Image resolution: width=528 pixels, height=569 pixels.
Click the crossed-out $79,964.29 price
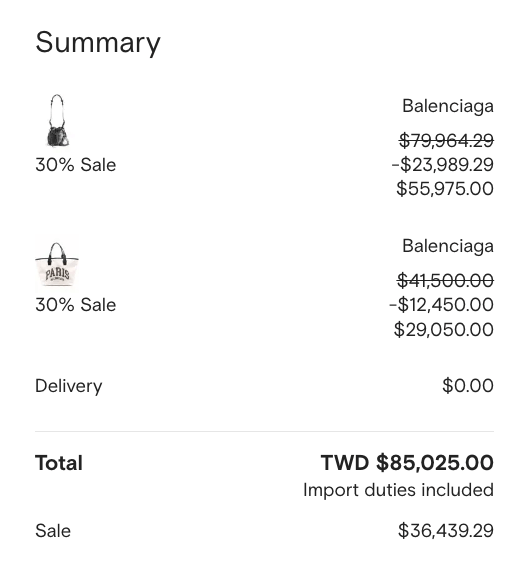tap(446, 140)
